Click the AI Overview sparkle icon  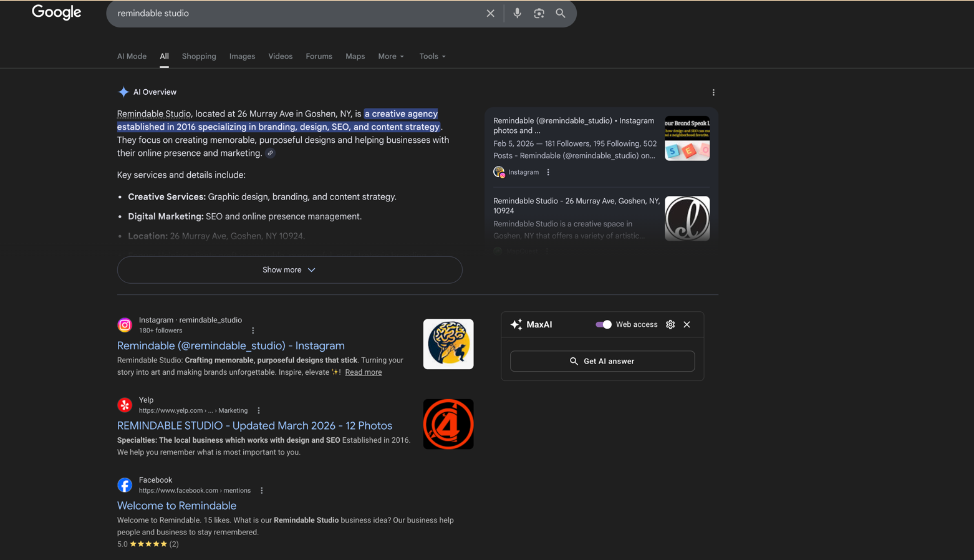[123, 92]
